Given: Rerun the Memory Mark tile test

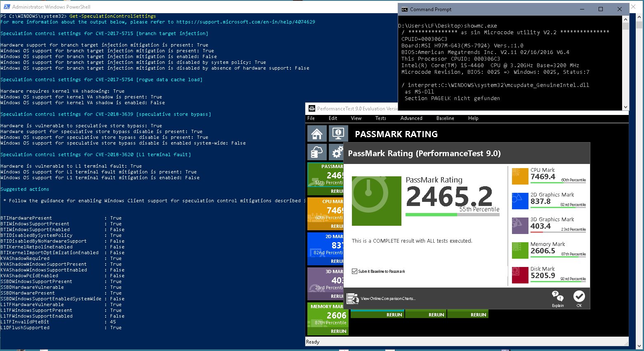Looking at the screenshot, I should (x=338, y=331).
